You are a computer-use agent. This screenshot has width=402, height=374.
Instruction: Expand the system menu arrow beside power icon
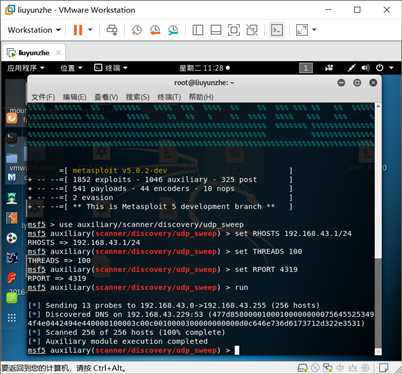pos(391,68)
